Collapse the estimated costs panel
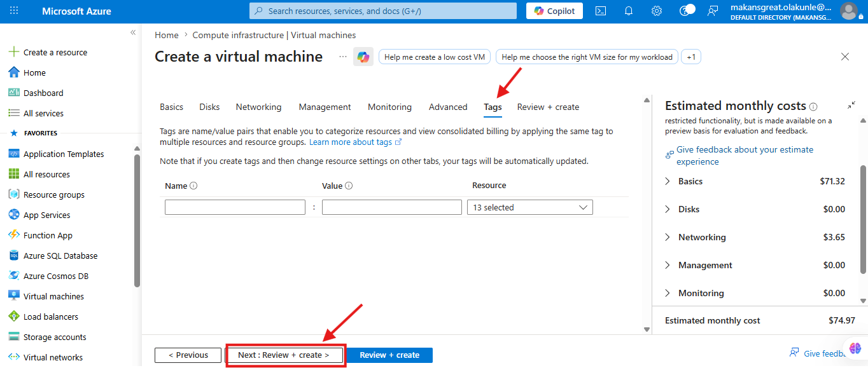Screen dimensions: 868x368 pyautogui.click(x=851, y=106)
